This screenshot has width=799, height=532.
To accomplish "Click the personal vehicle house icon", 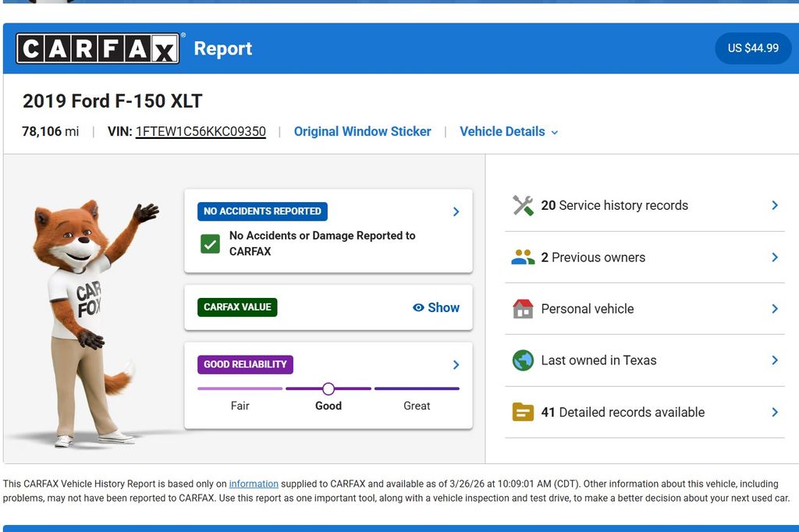I will coord(523,309).
